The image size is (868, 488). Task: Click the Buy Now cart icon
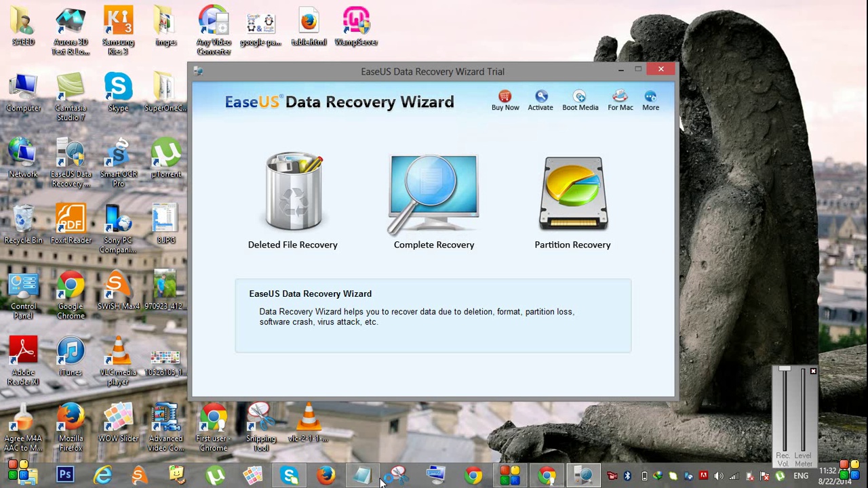(505, 100)
